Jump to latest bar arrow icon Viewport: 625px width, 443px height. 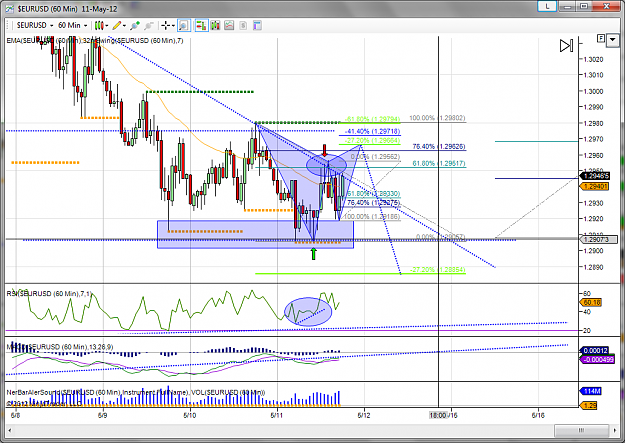(x=566, y=45)
